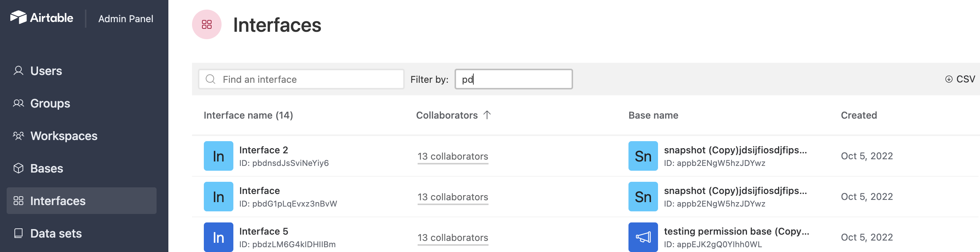Focus the Find an interface search field
This screenshot has height=252, width=980.
point(301,79)
